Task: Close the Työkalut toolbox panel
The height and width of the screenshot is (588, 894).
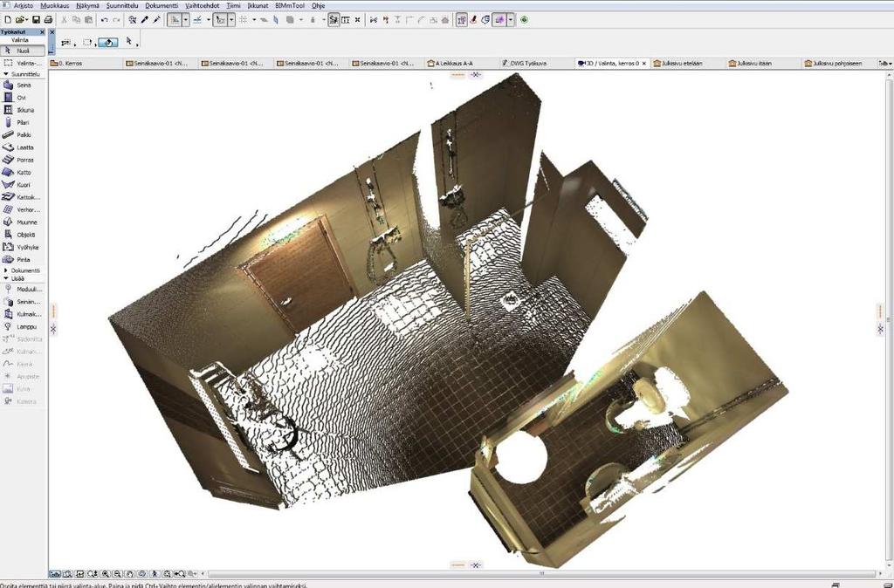Action: [x=42, y=32]
